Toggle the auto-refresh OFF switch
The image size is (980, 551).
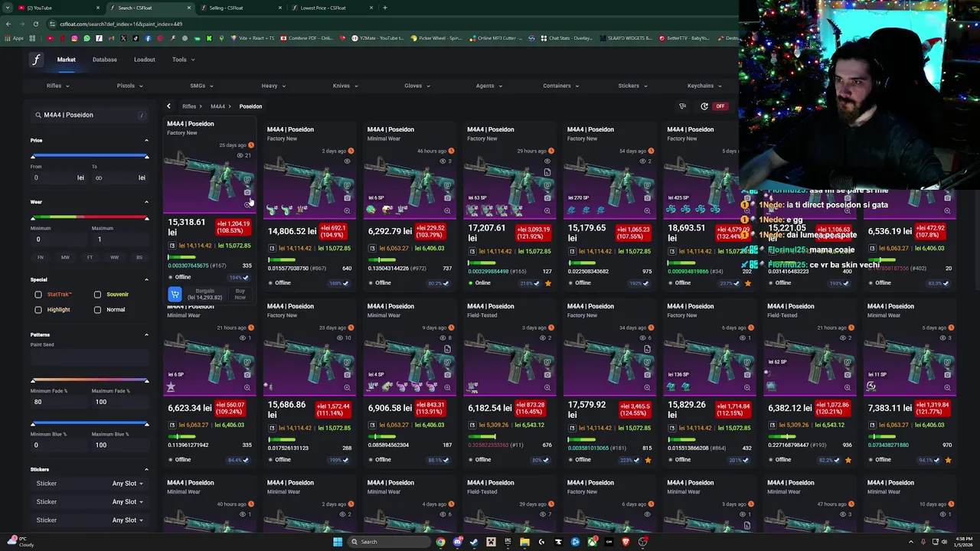pos(720,106)
